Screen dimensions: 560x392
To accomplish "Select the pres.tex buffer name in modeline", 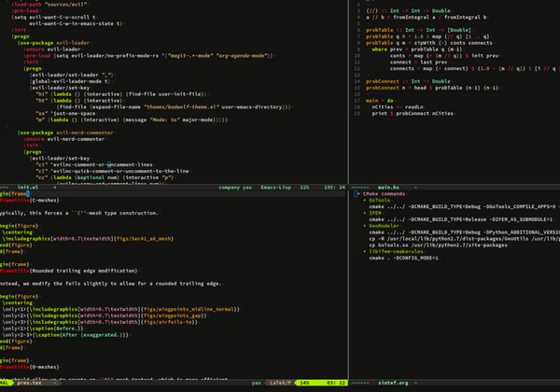I will tap(29, 383).
